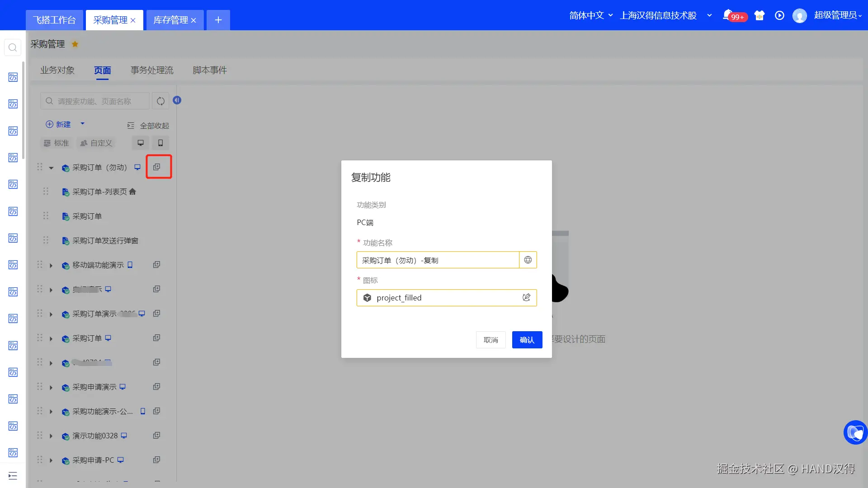Click the play circle icon in header

(x=779, y=15)
